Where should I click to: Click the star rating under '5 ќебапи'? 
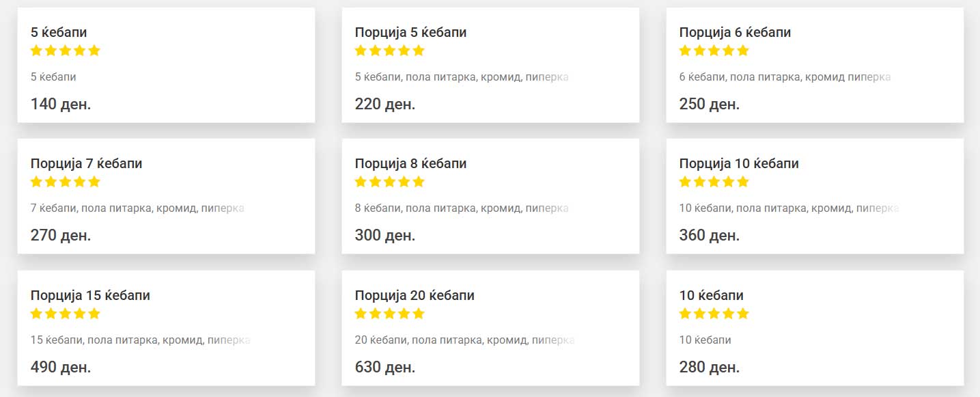pyautogui.click(x=66, y=51)
